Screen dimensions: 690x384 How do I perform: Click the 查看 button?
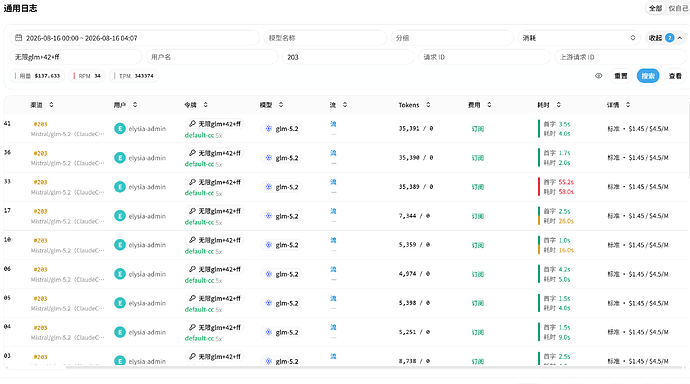tap(675, 76)
